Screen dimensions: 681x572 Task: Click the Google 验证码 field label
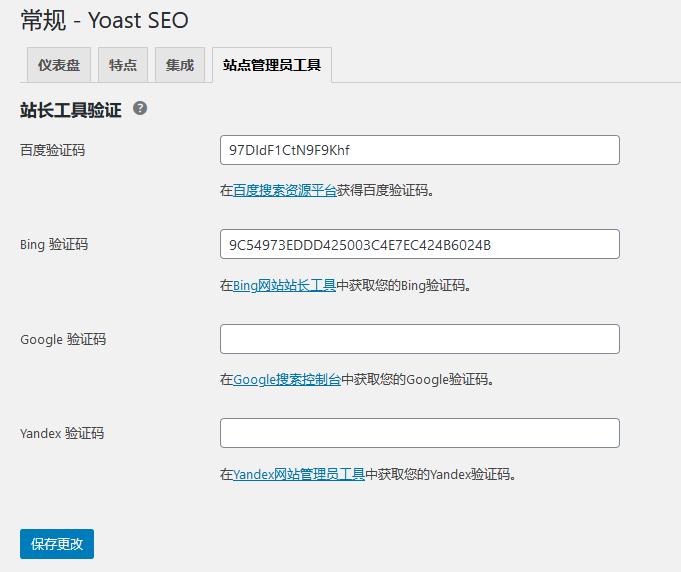(63, 339)
